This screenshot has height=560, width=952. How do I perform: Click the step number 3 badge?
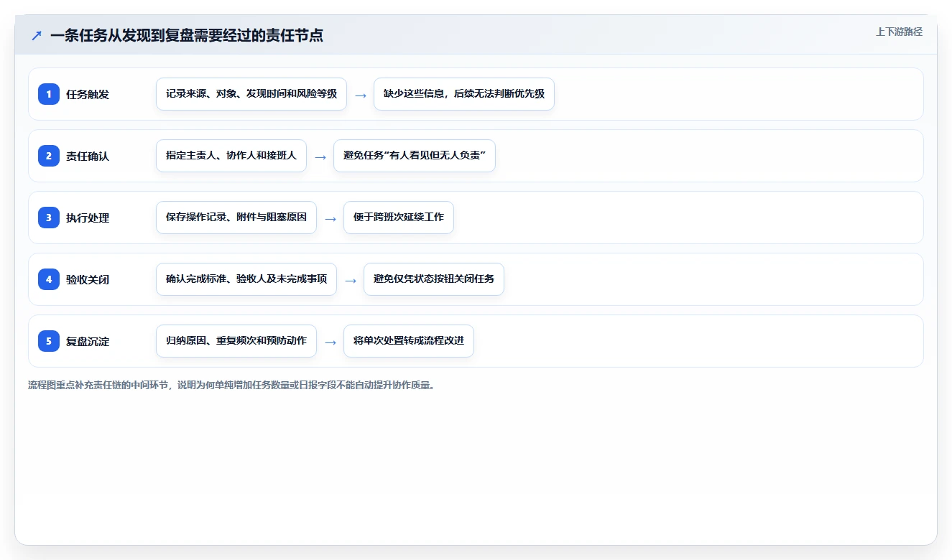49,218
